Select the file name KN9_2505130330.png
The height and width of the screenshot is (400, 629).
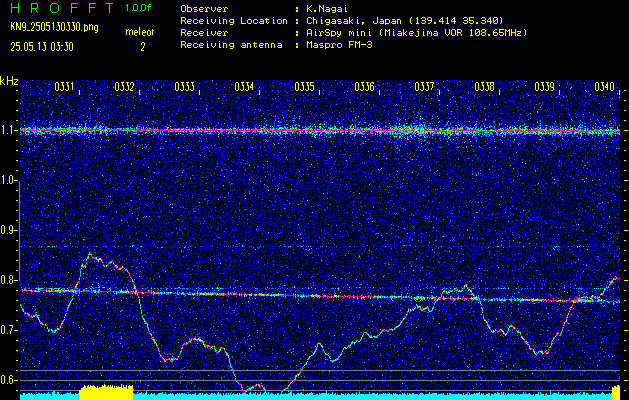[54, 28]
